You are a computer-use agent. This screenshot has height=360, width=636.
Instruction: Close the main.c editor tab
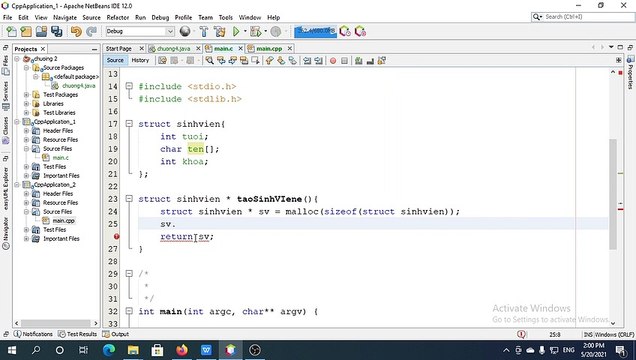tap(241, 49)
